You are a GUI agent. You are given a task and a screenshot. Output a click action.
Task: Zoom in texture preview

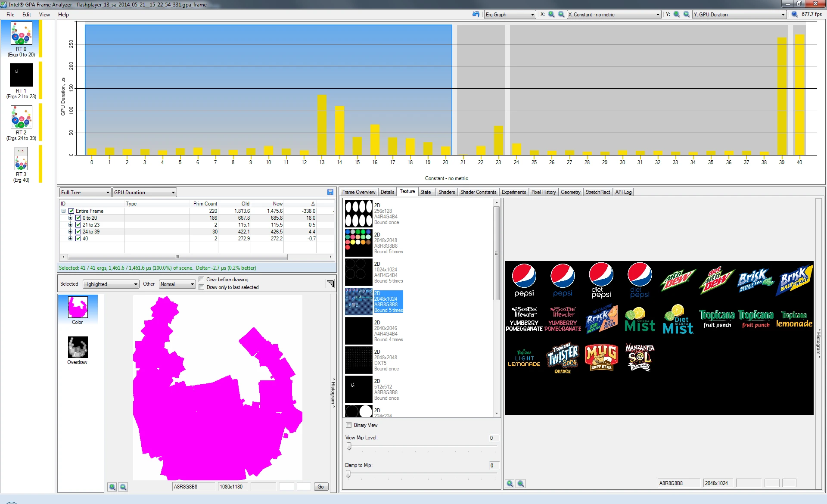[x=510, y=483]
